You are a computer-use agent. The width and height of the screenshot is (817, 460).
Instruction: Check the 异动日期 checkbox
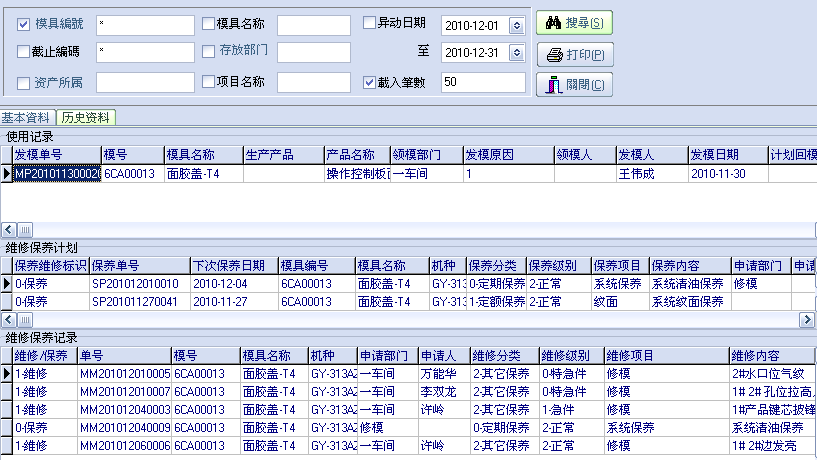point(369,22)
